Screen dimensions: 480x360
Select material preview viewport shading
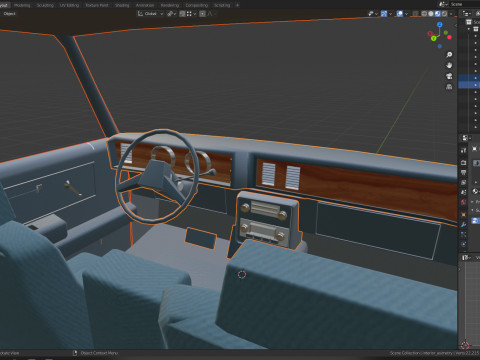pyautogui.click(x=438, y=14)
